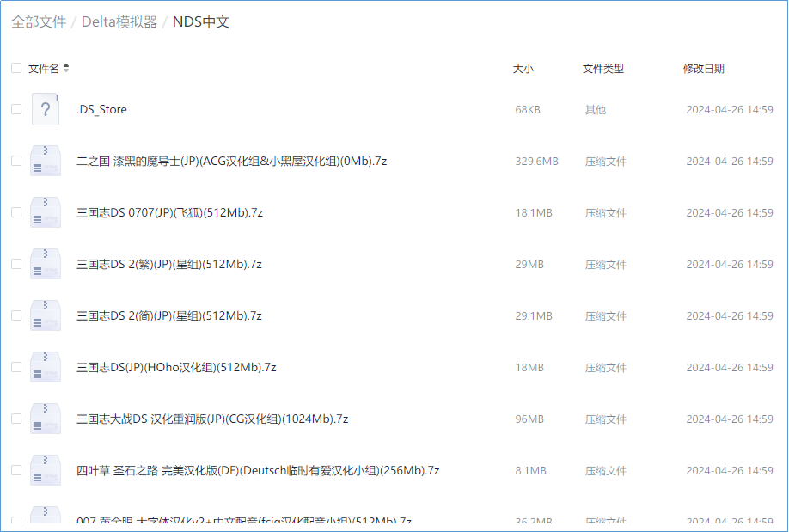Screen dimensions: 789x532
Task: Open 四叶草 圣石之路 完美汉化版 7z file
Action: tap(258, 471)
